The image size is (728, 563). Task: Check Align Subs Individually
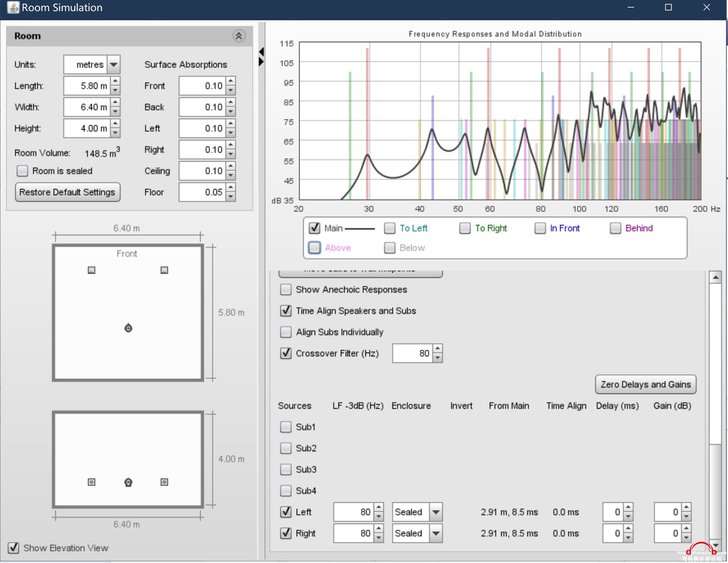[x=286, y=332]
